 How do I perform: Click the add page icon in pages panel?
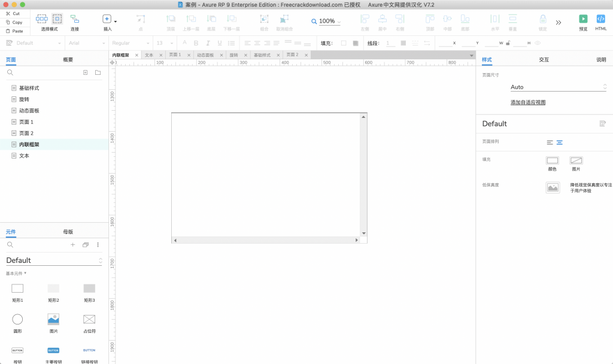click(x=85, y=72)
